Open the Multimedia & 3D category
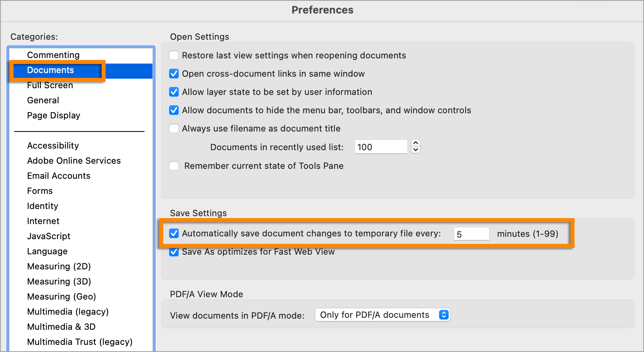The width and height of the screenshot is (644, 352). click(x=61, y=327)
